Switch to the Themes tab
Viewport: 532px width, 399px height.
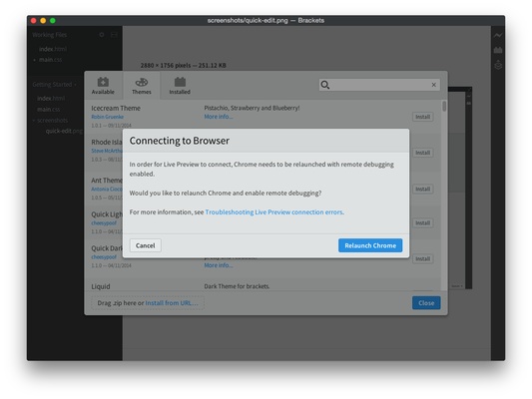click(142, 86)
